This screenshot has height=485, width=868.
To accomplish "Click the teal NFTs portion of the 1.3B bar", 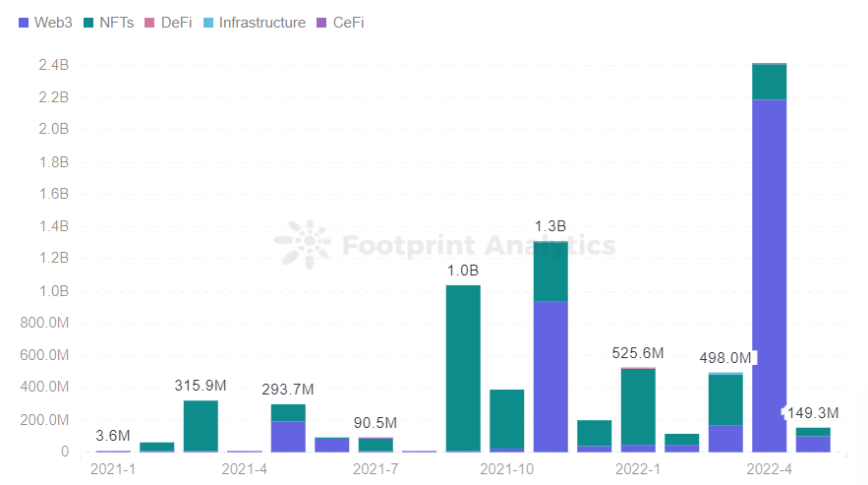I will pos(550,271).
